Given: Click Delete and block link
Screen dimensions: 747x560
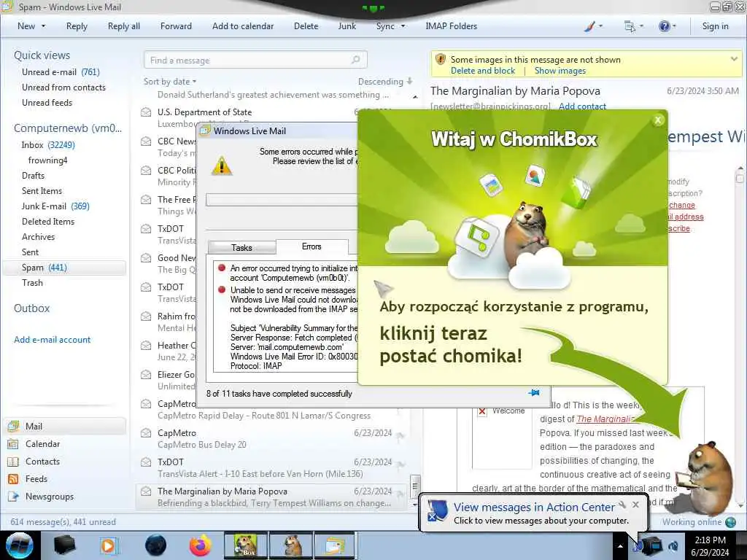Looking at the screenshot, I should (x=483, y=71).
